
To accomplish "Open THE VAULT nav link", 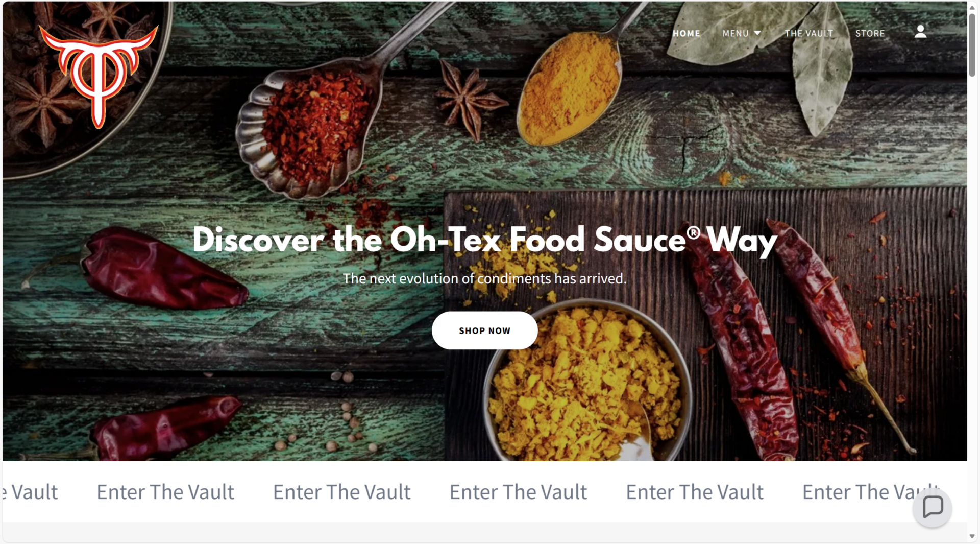I will 808,33.
